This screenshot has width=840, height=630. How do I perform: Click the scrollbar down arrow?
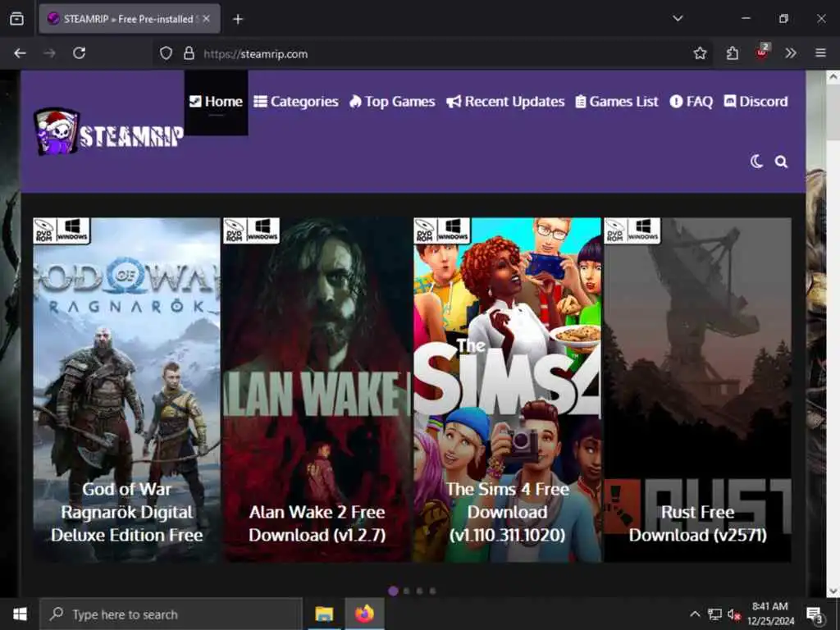click(833, 591)
